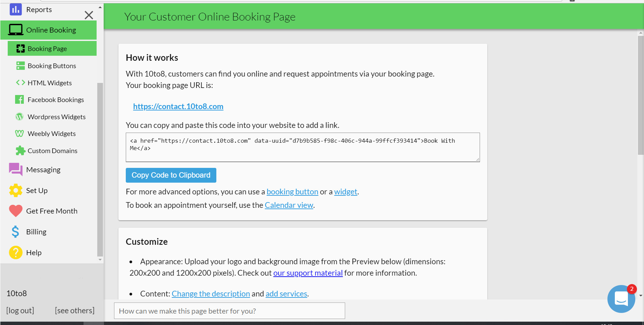Click the main page scrollbar thumb
Image resolution: width=644 pixels, height=325 pixels.
click(641, 95)
